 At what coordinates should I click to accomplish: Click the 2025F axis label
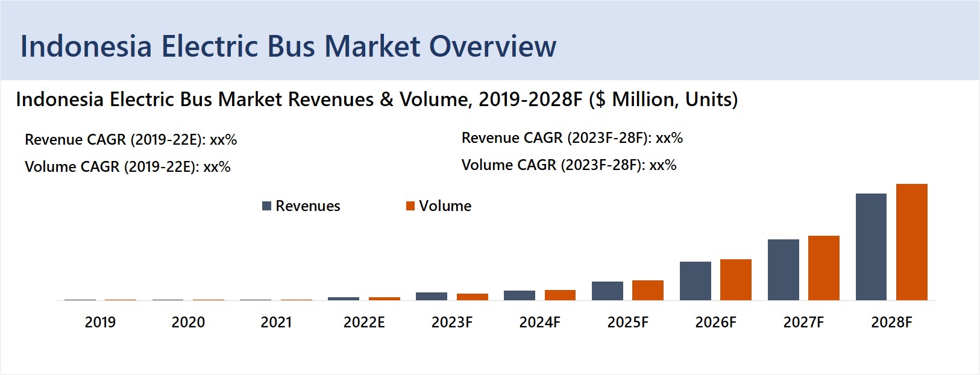point(628,323)
